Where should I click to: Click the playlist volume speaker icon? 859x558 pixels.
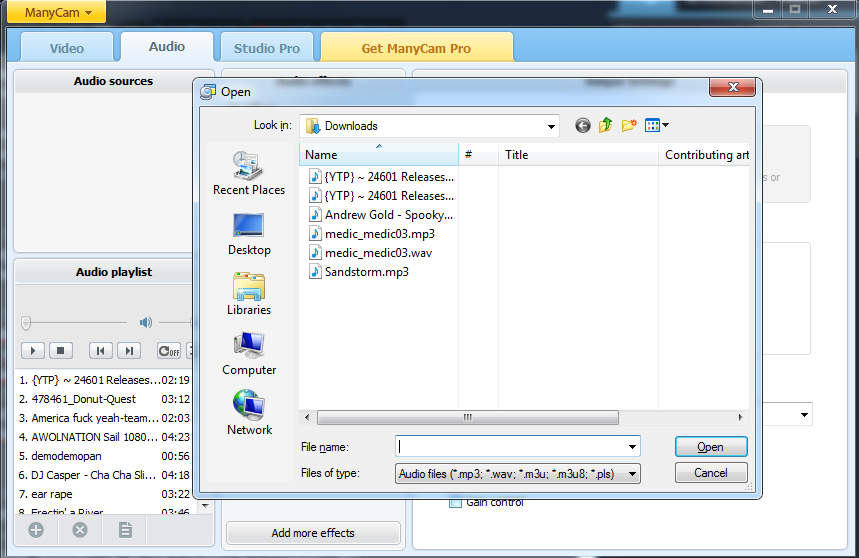[x=146, y=323]
